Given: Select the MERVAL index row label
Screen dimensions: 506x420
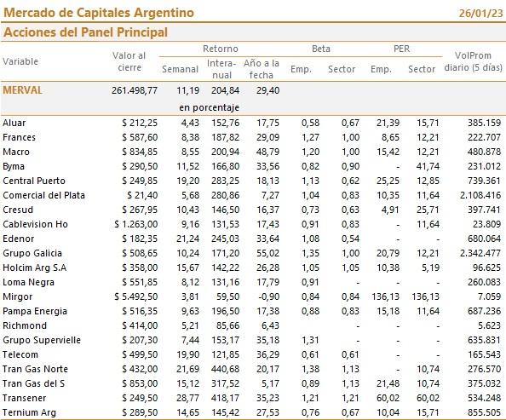Looking at the screenshot, I should click(x=23, y=90).
